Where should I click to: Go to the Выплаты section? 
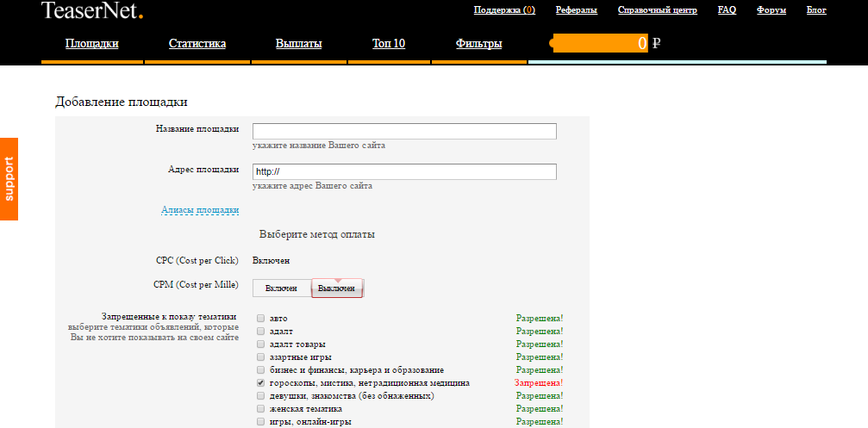pyautogui.click(x=299, y=43)
